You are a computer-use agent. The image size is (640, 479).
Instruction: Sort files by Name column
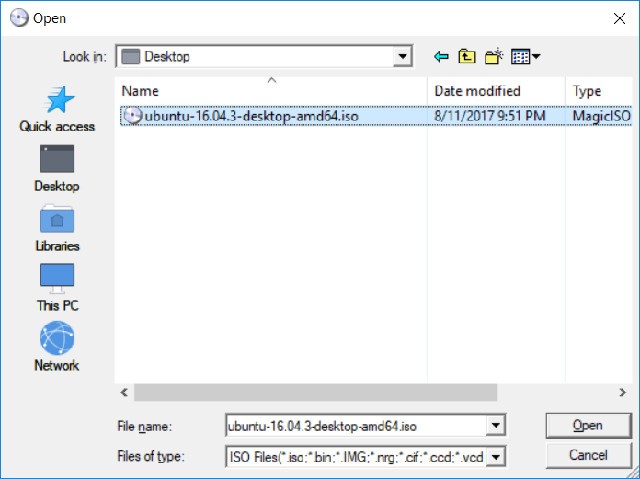270,91
